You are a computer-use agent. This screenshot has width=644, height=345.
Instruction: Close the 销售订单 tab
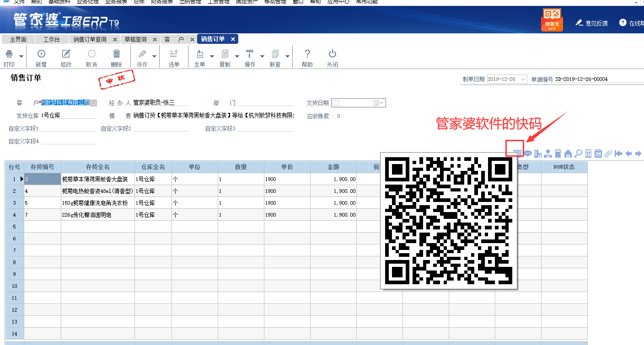tap(233, 39)
